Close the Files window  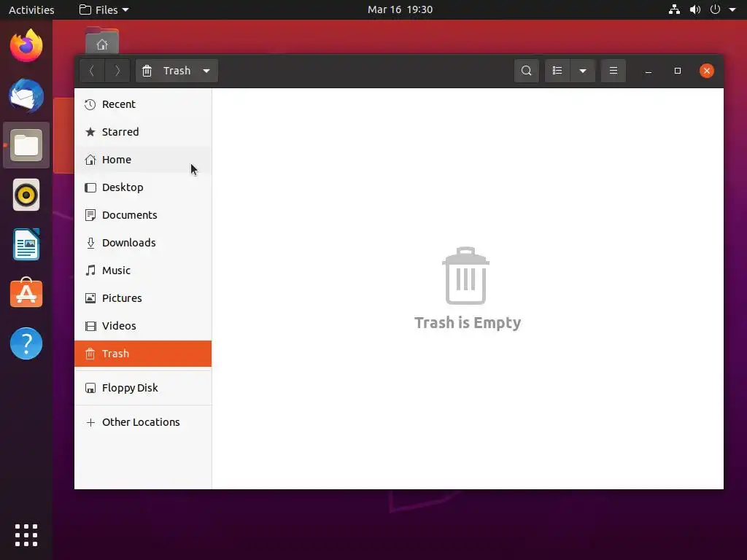click(x=706, y=71)
